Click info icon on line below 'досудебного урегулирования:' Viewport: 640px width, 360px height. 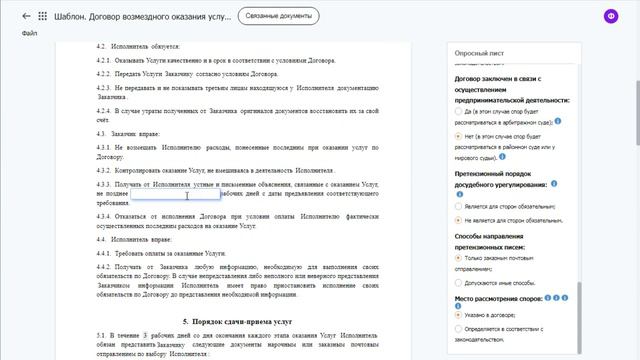(460, 195)
